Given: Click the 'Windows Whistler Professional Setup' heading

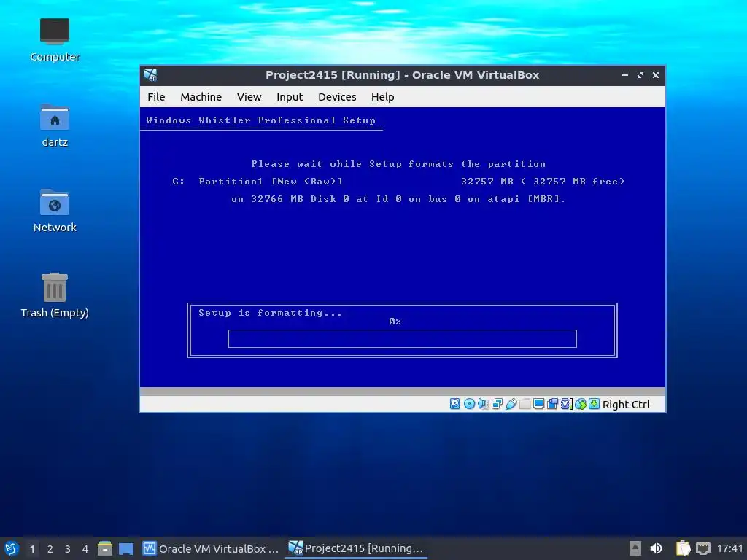Looking at the screenshot, I should 261,120.
